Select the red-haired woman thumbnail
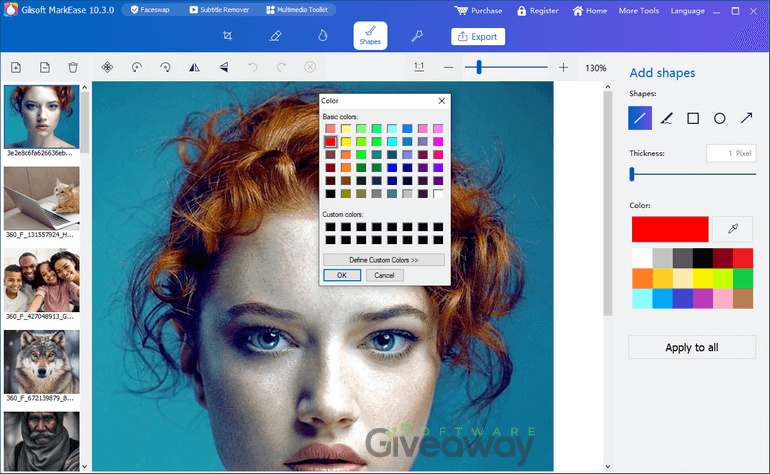 [42, 117]
